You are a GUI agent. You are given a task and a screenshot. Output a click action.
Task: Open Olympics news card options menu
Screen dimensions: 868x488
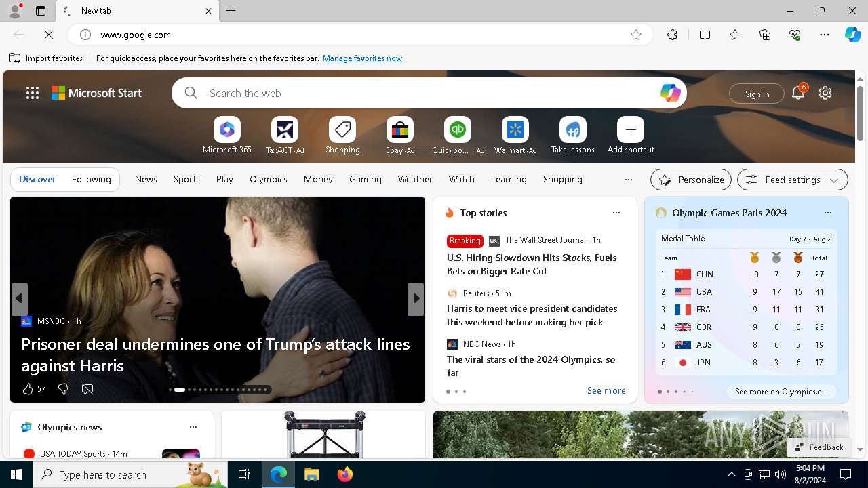193,427
